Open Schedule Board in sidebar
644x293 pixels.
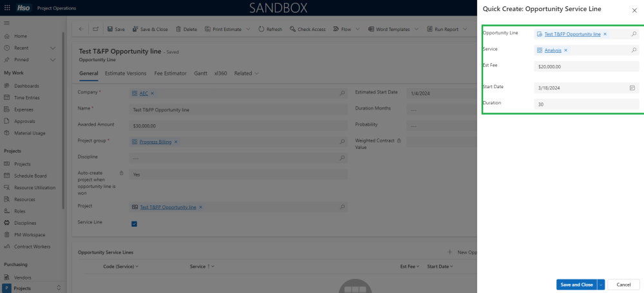tap(30, 176)
